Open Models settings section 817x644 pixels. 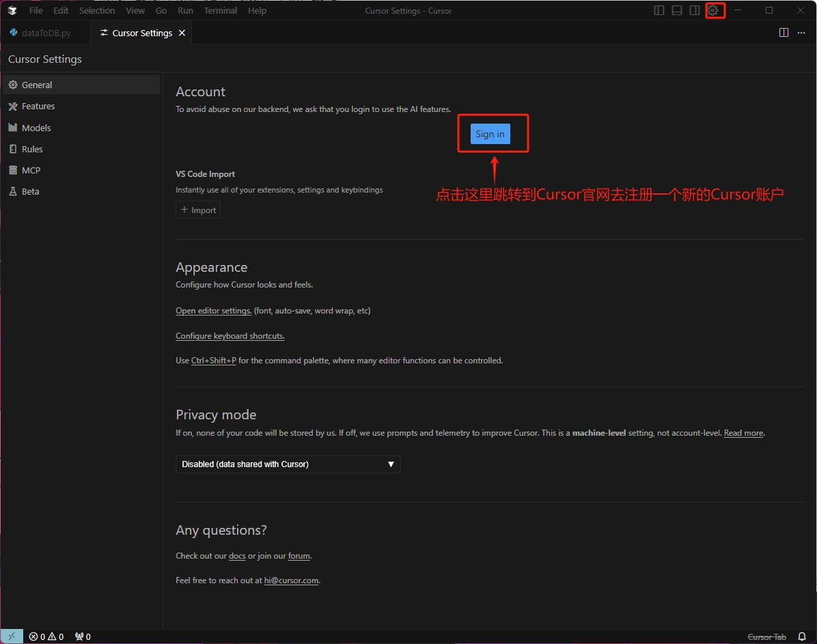point(81,128)
